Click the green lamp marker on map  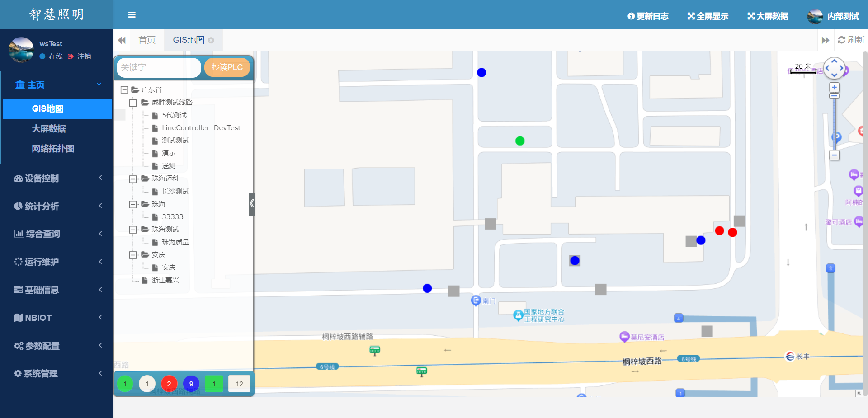click(x=520, y=141)
